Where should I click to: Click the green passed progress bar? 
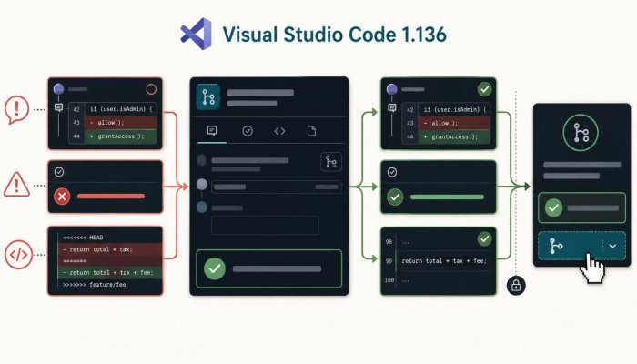coord(447,197)
